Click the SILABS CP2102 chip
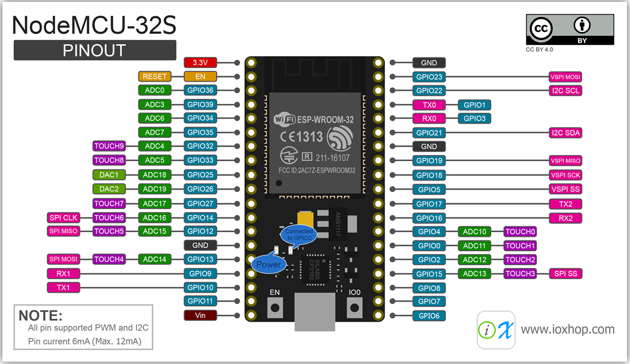The width and height of the screenshot is (630, 364). pyautogui.click(x=314, y=270)
